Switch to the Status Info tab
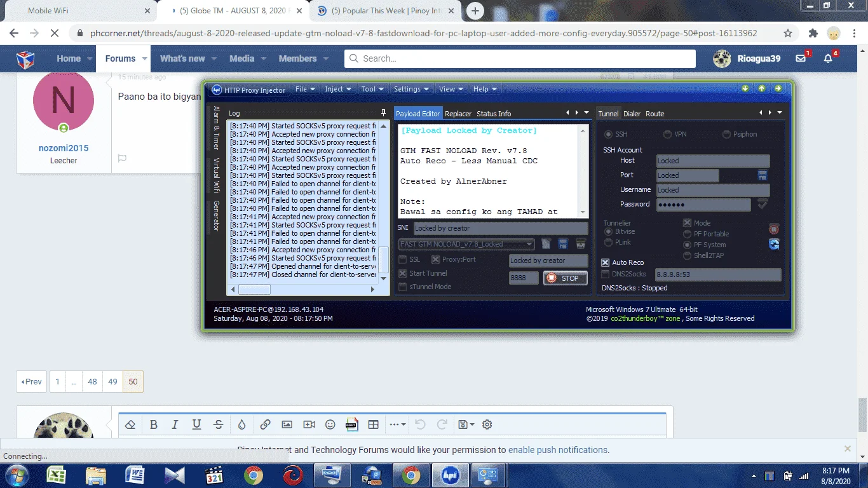 (494, 114)
